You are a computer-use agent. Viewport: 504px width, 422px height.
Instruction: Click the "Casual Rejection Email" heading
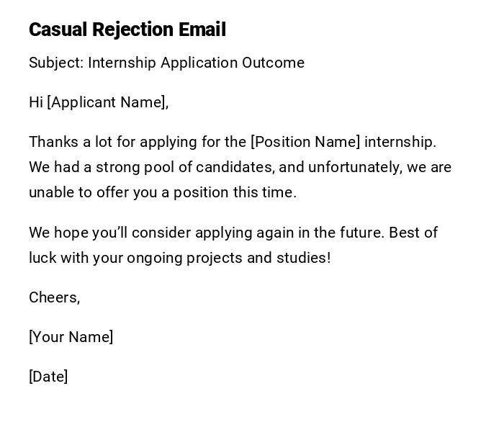pyautogui.click(x=127, y=30)
